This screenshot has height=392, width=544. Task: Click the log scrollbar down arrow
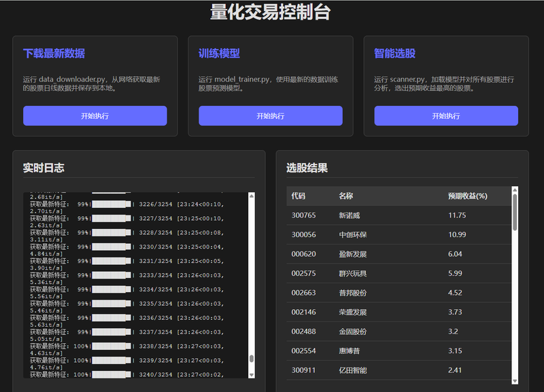pos(252,374)
